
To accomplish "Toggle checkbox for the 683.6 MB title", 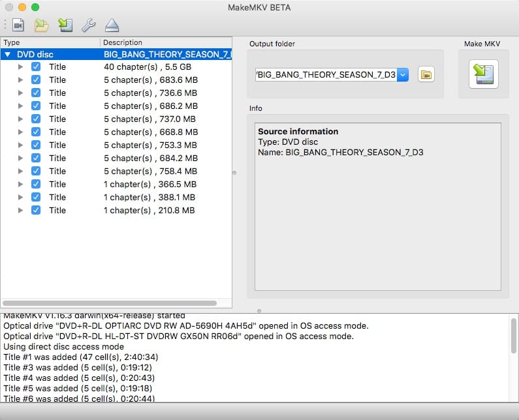I will (36, 80).
